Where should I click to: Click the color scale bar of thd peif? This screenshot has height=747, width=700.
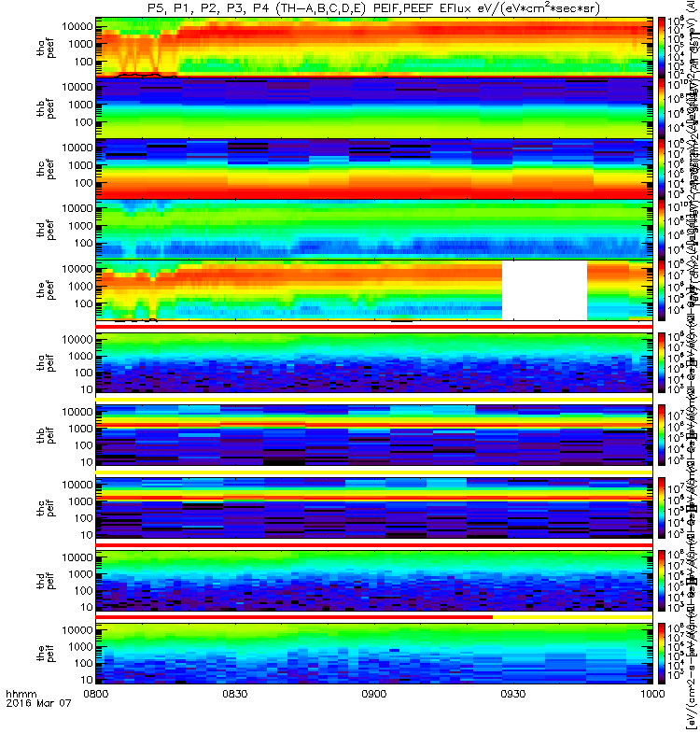coord(662,581)
